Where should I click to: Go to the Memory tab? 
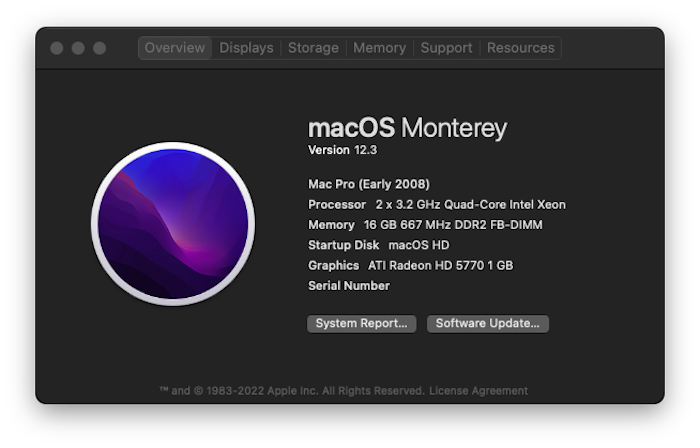click(379, 48)
